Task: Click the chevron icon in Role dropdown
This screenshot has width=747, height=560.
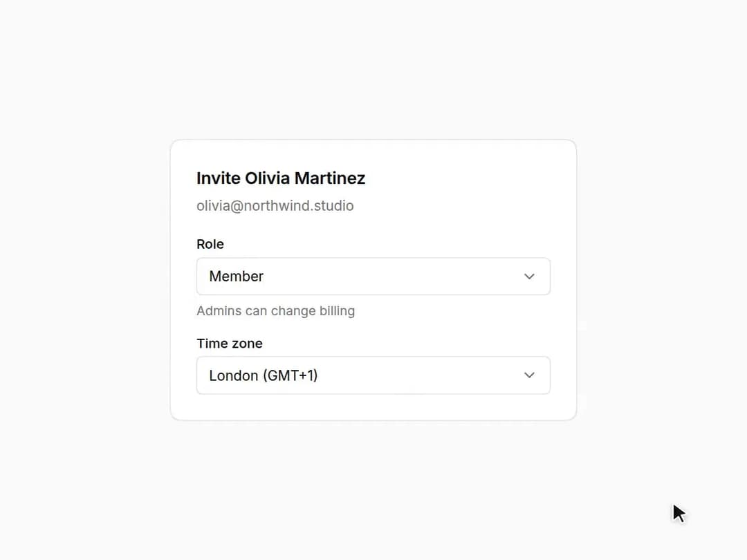Action: click(x=529, y=277)
